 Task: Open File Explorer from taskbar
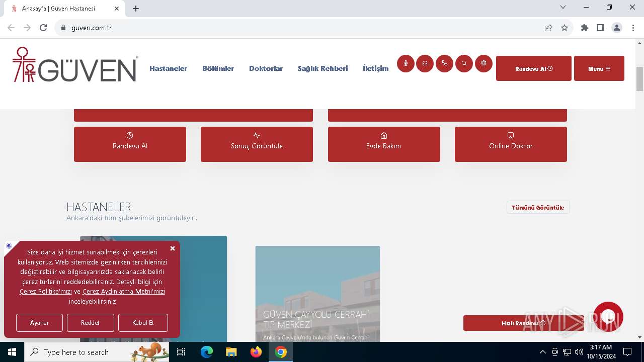(231, 352)
